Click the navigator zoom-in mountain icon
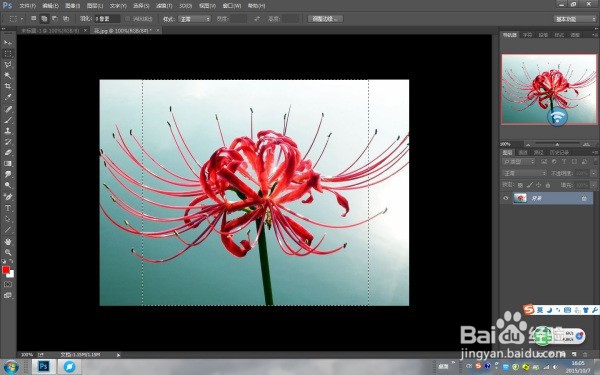The width and height of the screenshot is (600, 375). pyautogui.click(x=586, y=144)
